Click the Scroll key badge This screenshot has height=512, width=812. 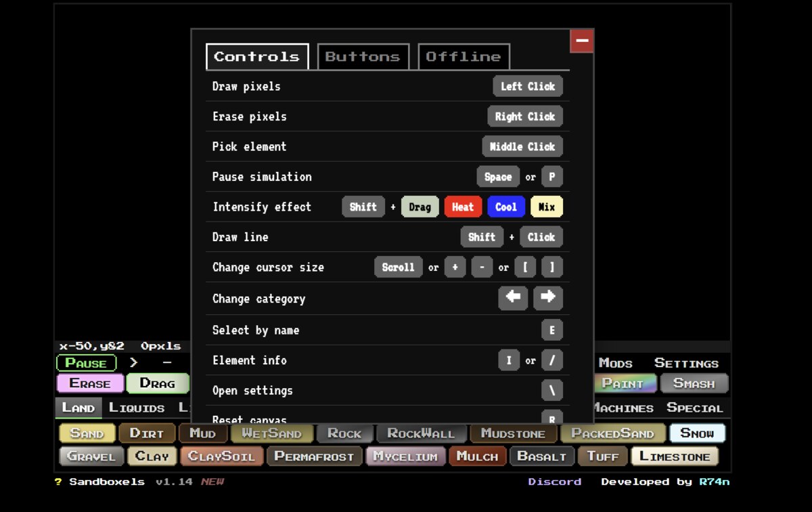[x=398, y=267]
